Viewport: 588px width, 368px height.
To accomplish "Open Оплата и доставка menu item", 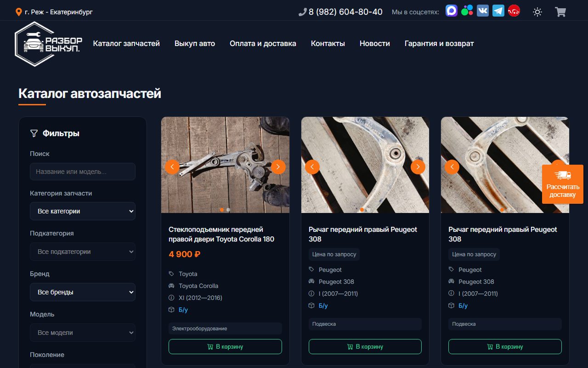I will pyautogui.click(x=263, y=44).
